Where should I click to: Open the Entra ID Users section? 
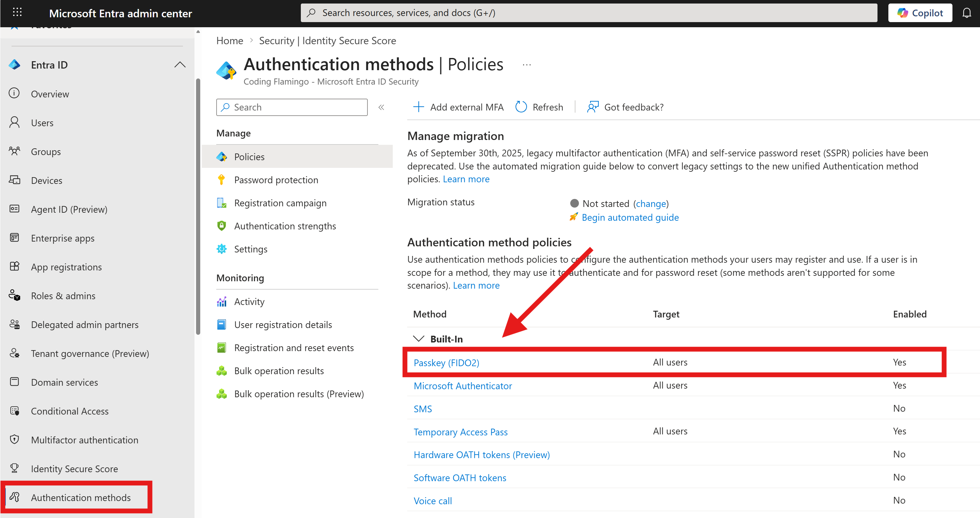tap(42, 122)
